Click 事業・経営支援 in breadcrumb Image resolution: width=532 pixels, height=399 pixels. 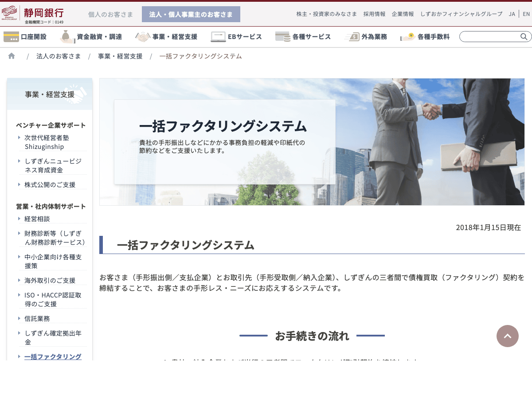120,56
